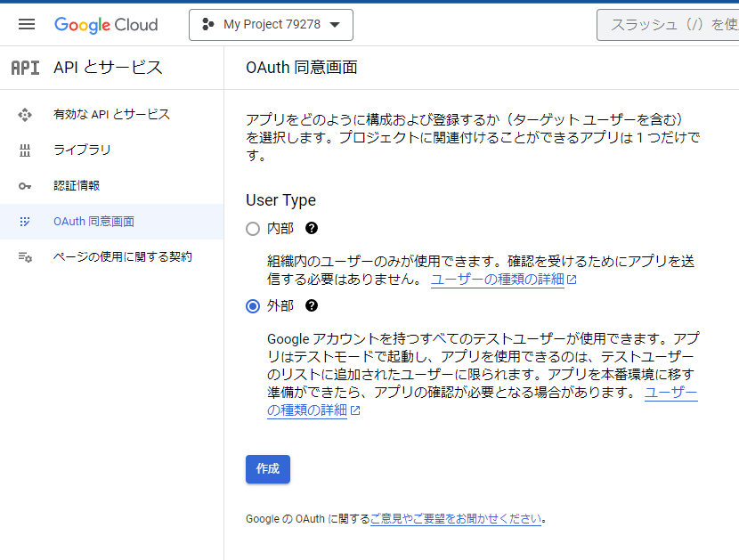Click the project hexagon icon in selector
The width and height of the screenshot is (739, 560).
tap(207, 24)
